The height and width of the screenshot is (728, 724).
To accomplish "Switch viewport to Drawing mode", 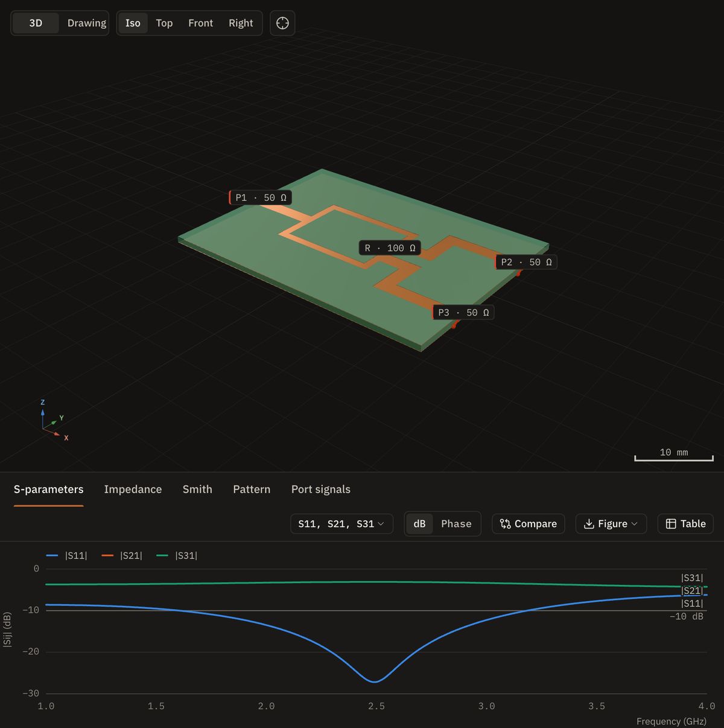I will pos(86,23).
